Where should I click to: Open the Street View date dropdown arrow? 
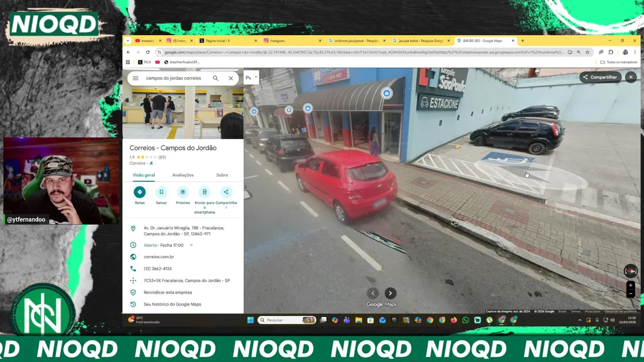click(x=256, y=77)
